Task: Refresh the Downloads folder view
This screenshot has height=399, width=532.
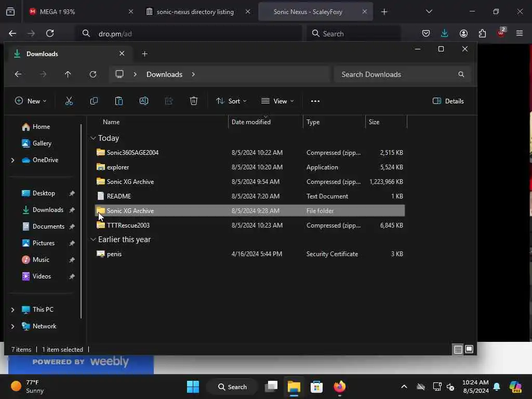Action: coord(93,74)
